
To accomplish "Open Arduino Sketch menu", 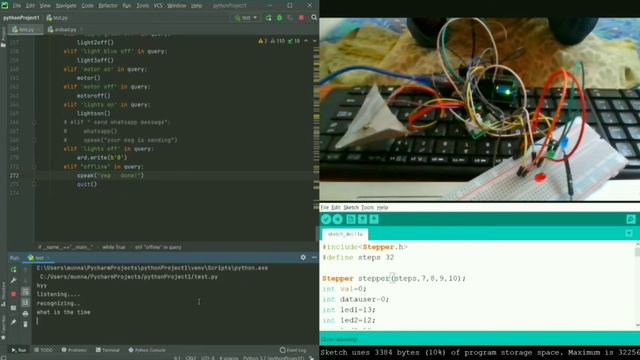I will pyautogui.click(x=351, y=207).
